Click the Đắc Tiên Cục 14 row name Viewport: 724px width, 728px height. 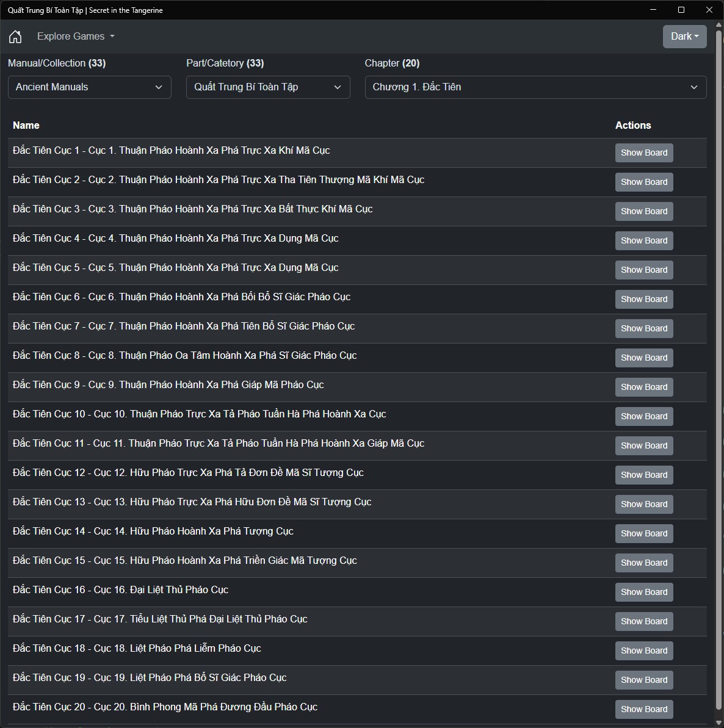153,532
